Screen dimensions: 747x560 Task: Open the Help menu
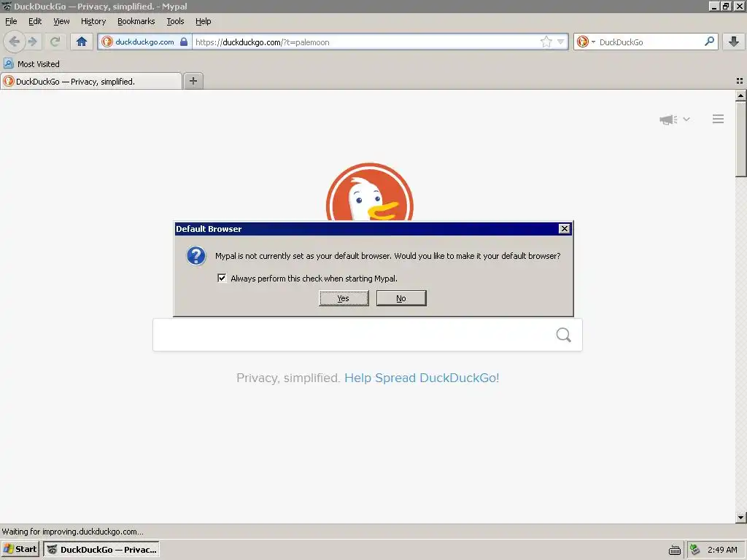(203, 21)
